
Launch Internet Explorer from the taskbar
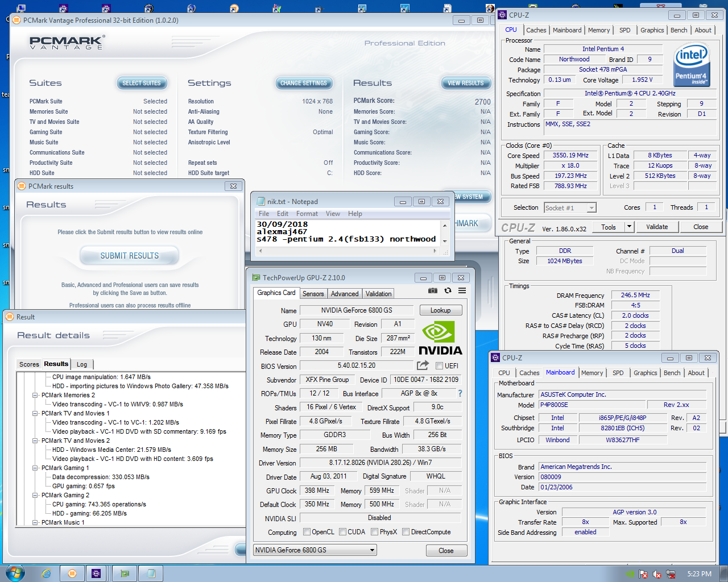pos(46,573)
